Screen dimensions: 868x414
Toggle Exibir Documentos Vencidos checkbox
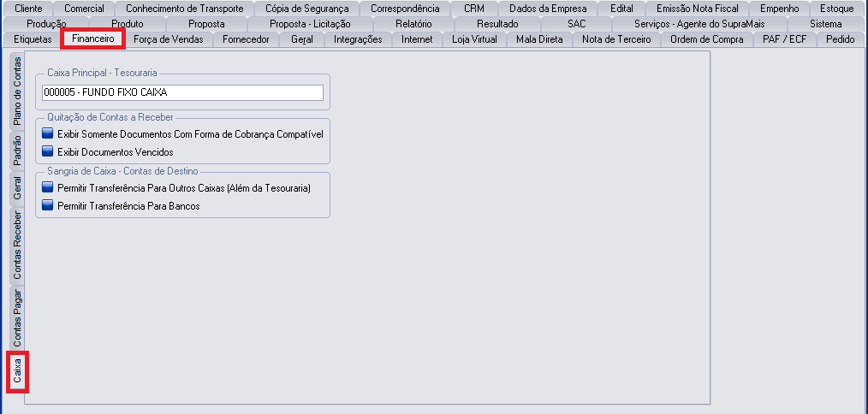click(48, 152)
